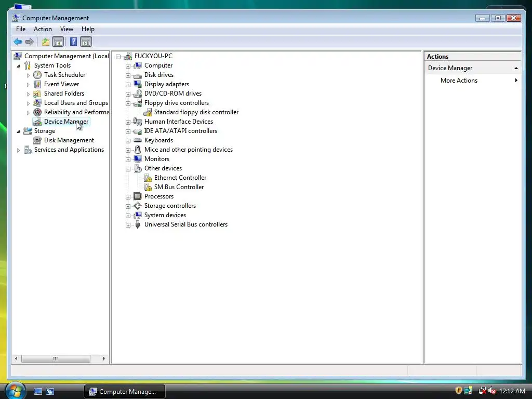Open the View menu
The height and width of the screenshot is (399, 532).
tap(66, 29)
